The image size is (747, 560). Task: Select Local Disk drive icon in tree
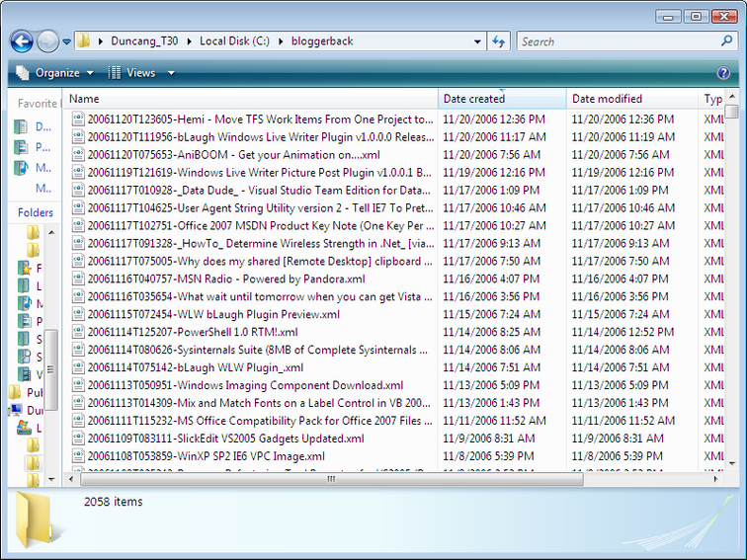[24, 427]
